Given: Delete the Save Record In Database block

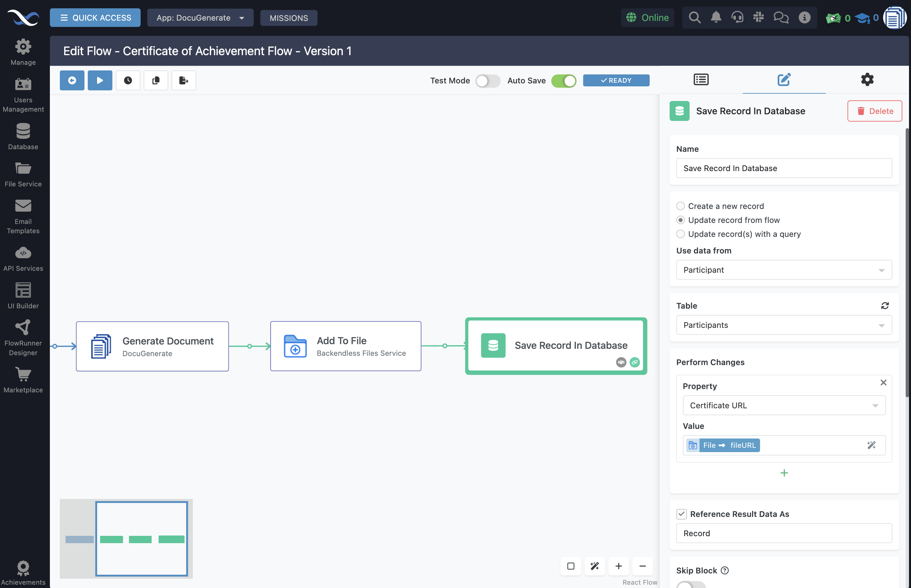Looking at the screenshot, I should pyautogui.click(x=875, y=111).
